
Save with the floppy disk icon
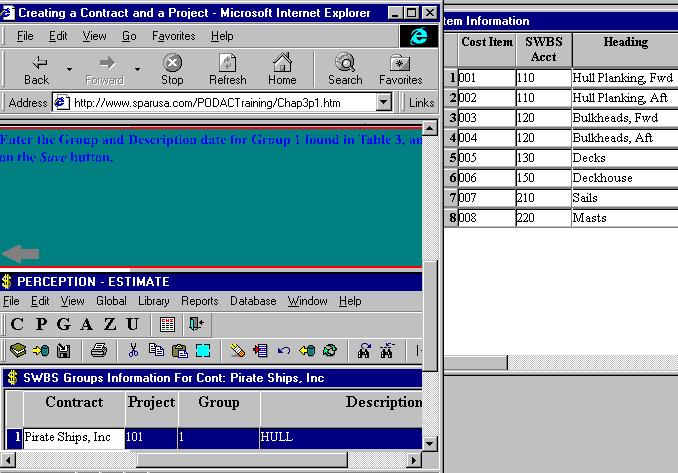[64, 351]
